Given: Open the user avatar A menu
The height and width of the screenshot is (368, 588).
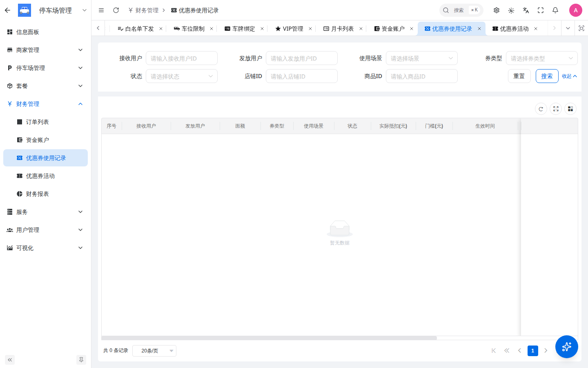Looking at the screenshot, I should tap(576, 10).
